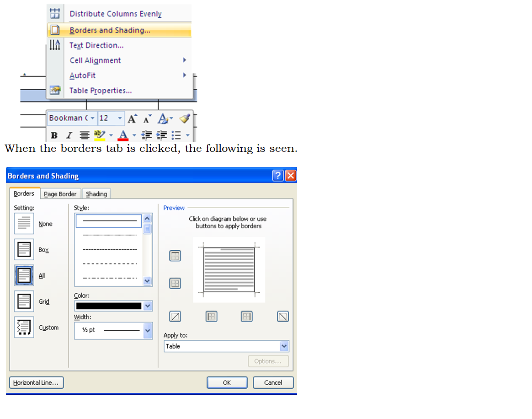
Task: Click the Horizontal Line button
Action: (36, 383)
